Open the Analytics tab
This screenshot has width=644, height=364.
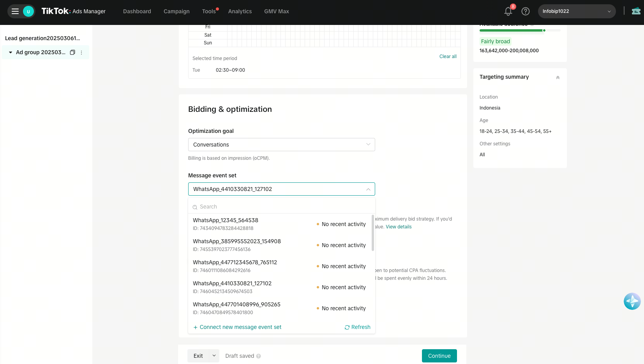(240, 11)
